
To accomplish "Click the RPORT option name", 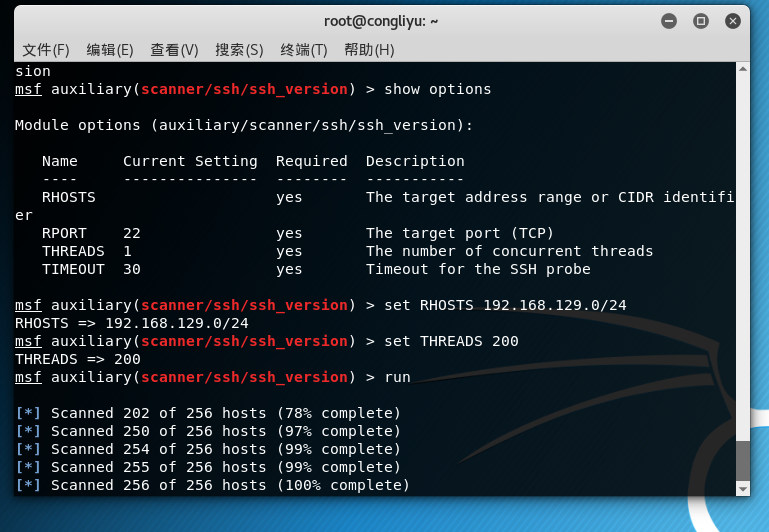I will coord(64,233).
